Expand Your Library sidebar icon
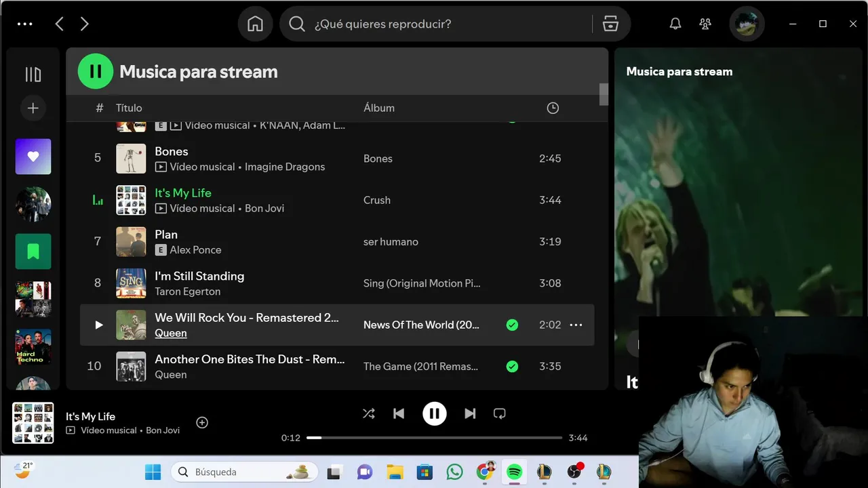 point(33,75)
